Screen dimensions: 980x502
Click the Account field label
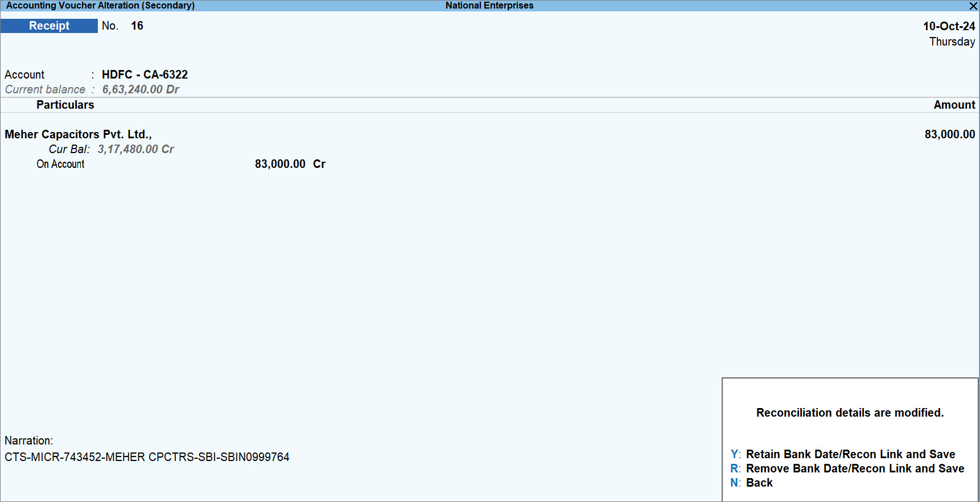pyautogui.click(x=24, y=75)
